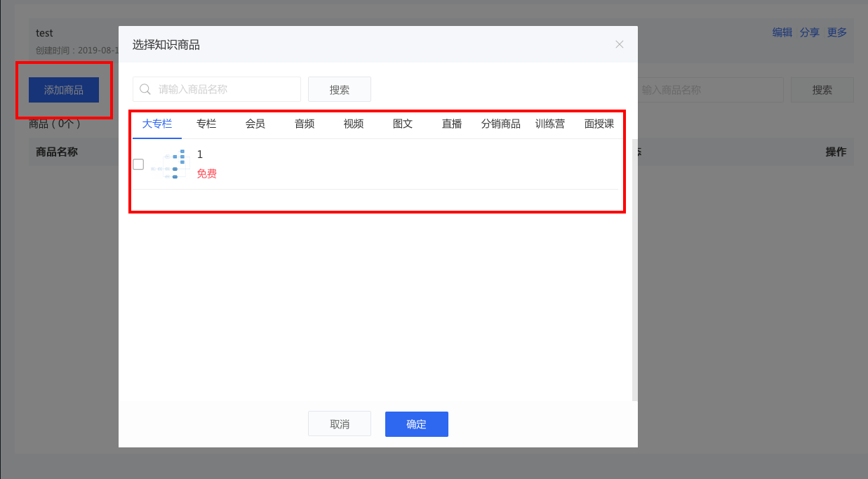The height and width of the screenshot is (479, 868).
Task: Click background page 搜索 button
Action: click(x=822, y=90)
